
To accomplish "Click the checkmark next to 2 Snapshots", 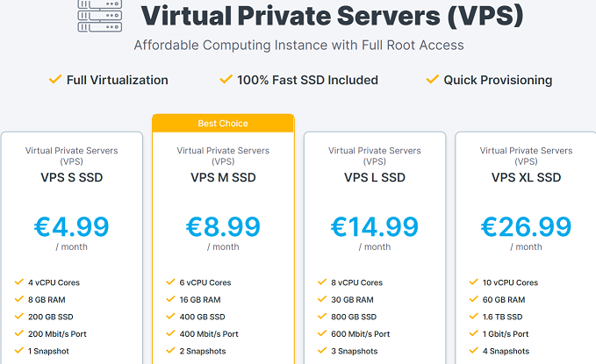I will pos(170,350).
